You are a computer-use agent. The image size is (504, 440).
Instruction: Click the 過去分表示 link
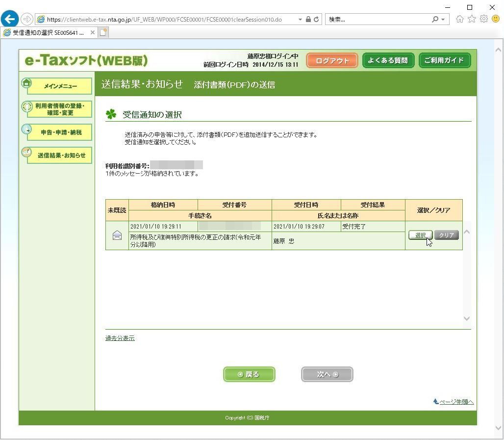120,338
